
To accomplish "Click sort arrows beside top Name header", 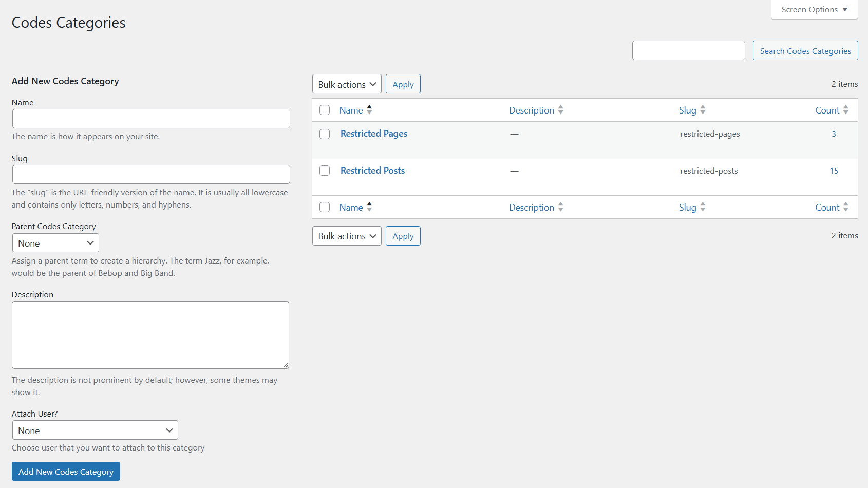I will point(369,110).
